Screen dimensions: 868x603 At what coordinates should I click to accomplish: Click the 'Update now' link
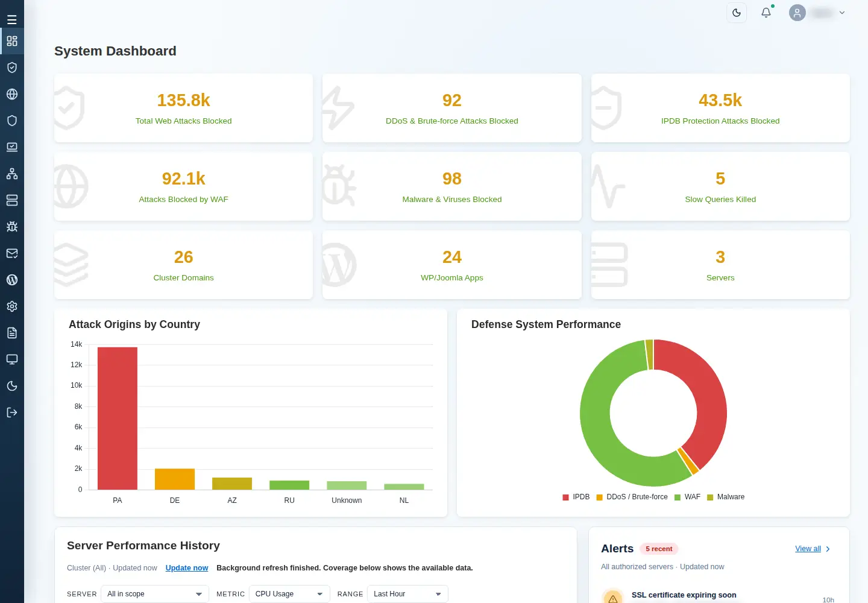tap(187, 568)
